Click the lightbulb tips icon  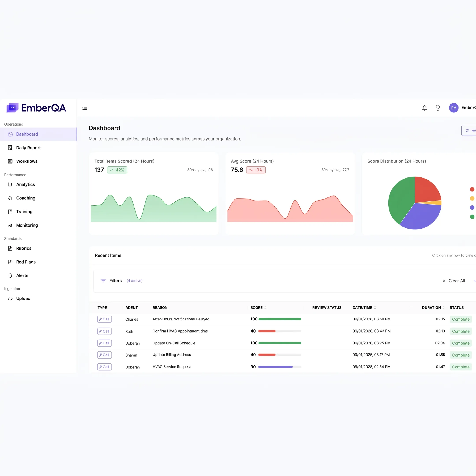pyautogui.click(x=438, y=108)
